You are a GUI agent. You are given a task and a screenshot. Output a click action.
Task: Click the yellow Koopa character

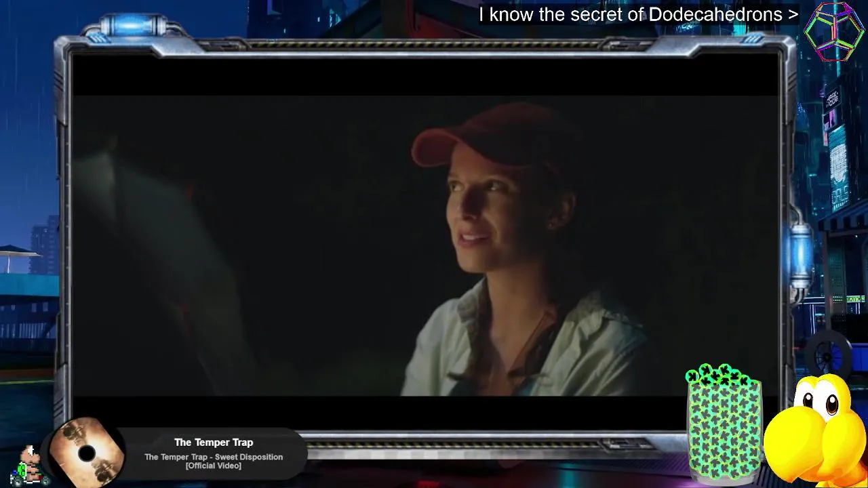[x=816, y=430]
